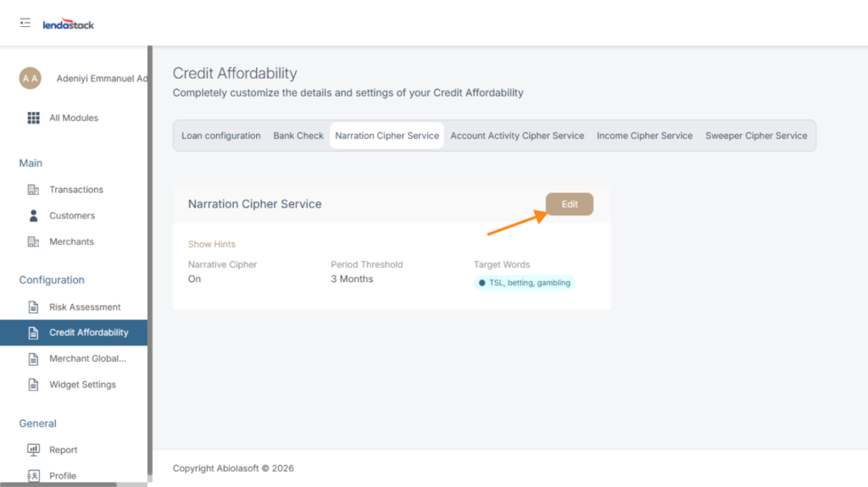Screen dimensions: 868x487
Task: Click the lendastack logo
Action: [x=69, y=25]
